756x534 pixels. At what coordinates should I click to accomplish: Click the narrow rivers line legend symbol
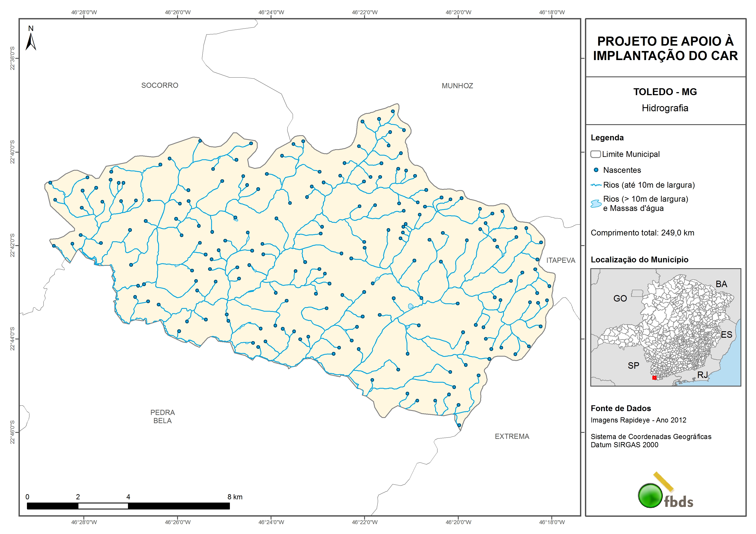596,185
